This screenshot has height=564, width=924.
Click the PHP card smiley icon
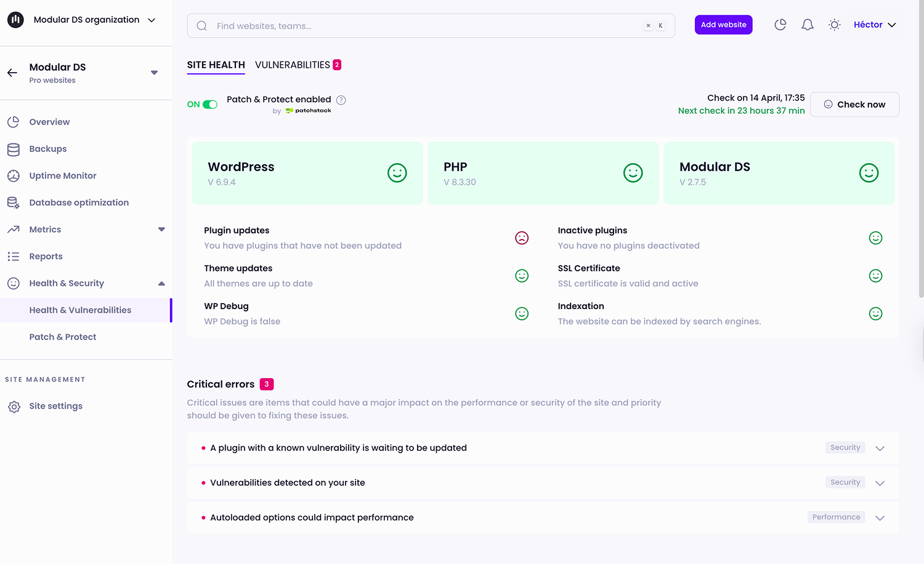point(633,173)
